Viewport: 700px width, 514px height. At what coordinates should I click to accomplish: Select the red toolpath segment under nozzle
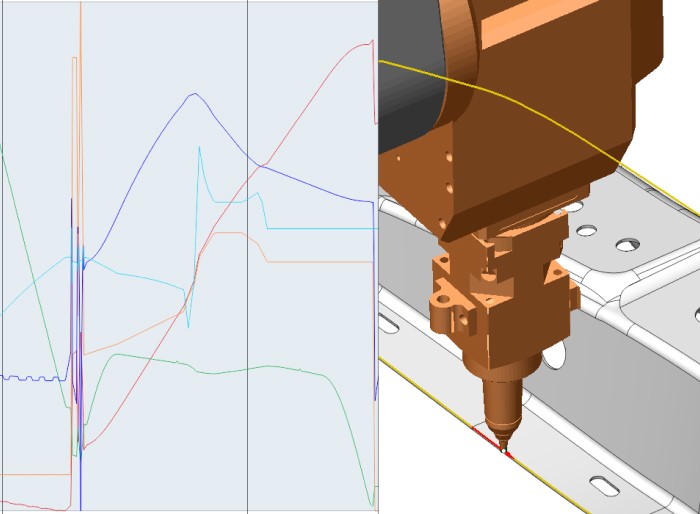tap(484, 437)
